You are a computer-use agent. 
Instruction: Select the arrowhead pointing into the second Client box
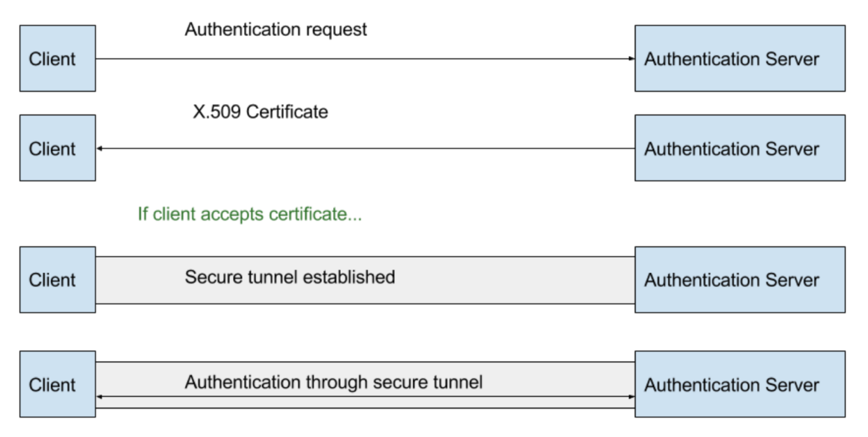click(99, 148)
